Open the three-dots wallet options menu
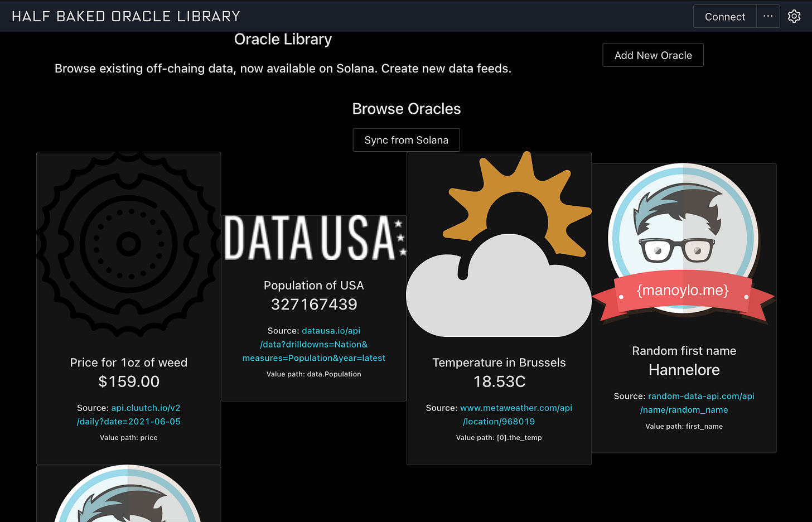Image resolution: width=812 pixels, height=522 pixels. point(768,16)
